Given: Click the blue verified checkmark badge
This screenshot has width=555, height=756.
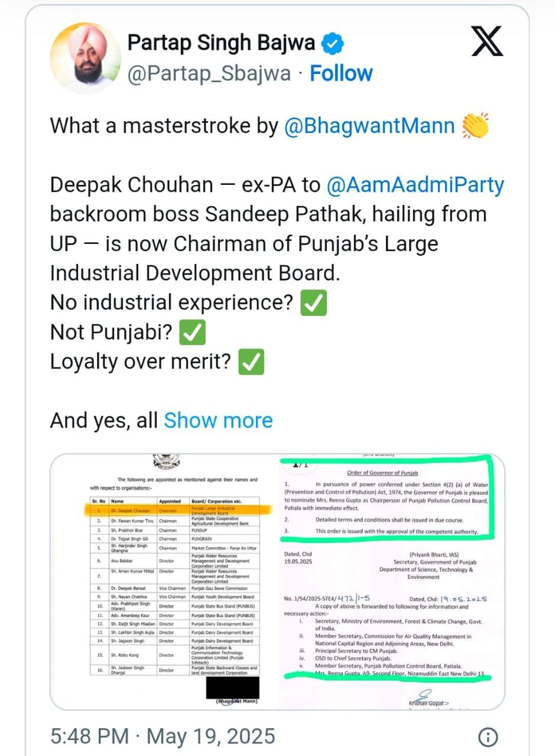Looking at the screenshot, I should coord(332,42).
